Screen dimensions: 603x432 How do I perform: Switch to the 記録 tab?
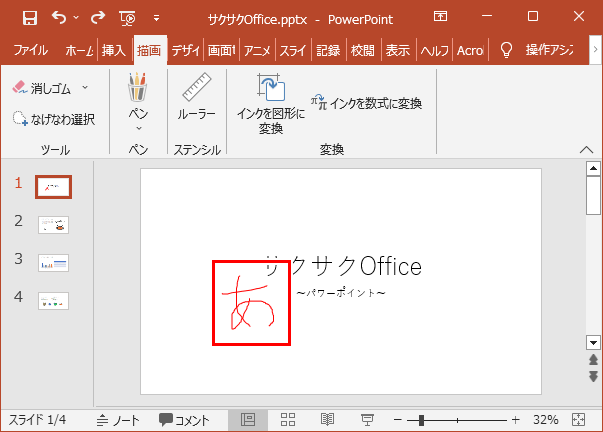click(x=328, y=50)
